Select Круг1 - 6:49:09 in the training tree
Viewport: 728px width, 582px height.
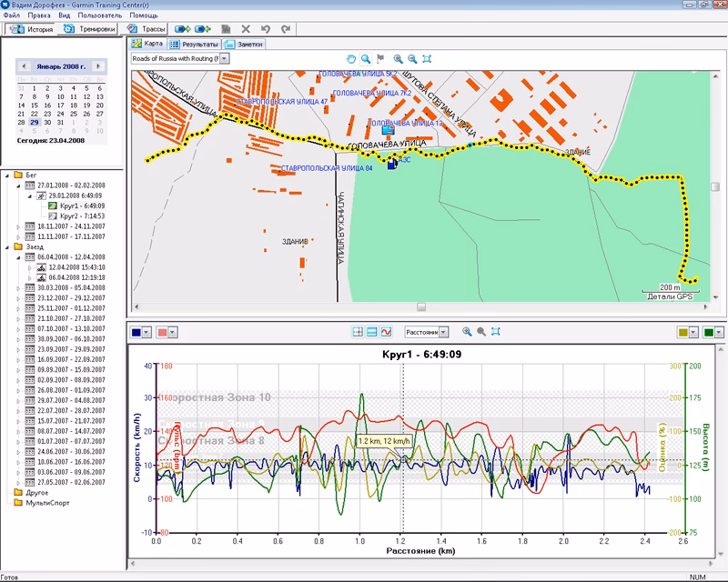pos(84,204)
